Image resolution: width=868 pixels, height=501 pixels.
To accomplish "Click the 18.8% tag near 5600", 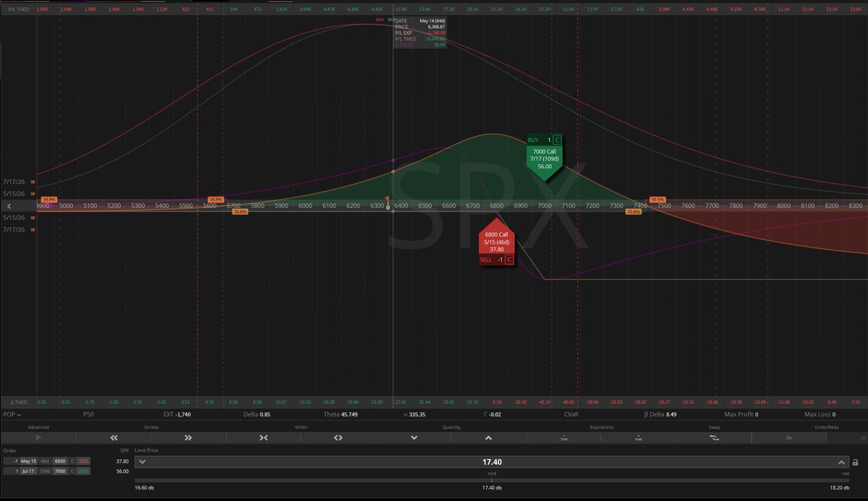I will point(216,199).
